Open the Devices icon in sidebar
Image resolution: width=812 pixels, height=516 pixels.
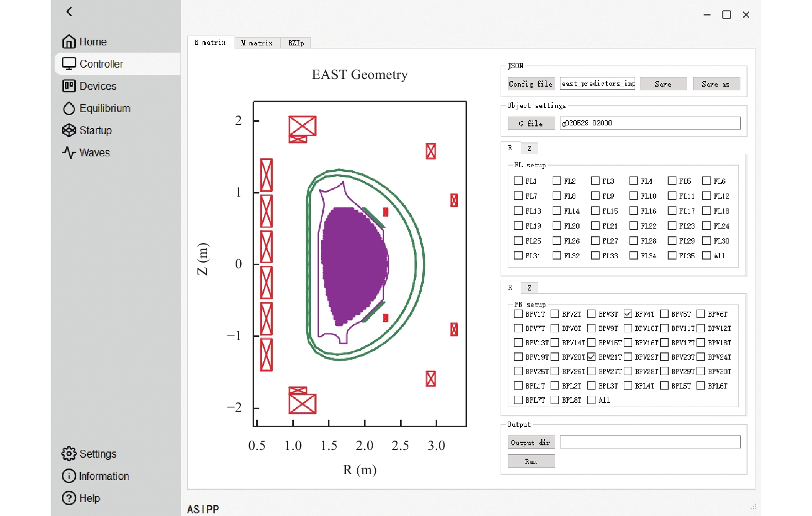(x=69, y=86)
